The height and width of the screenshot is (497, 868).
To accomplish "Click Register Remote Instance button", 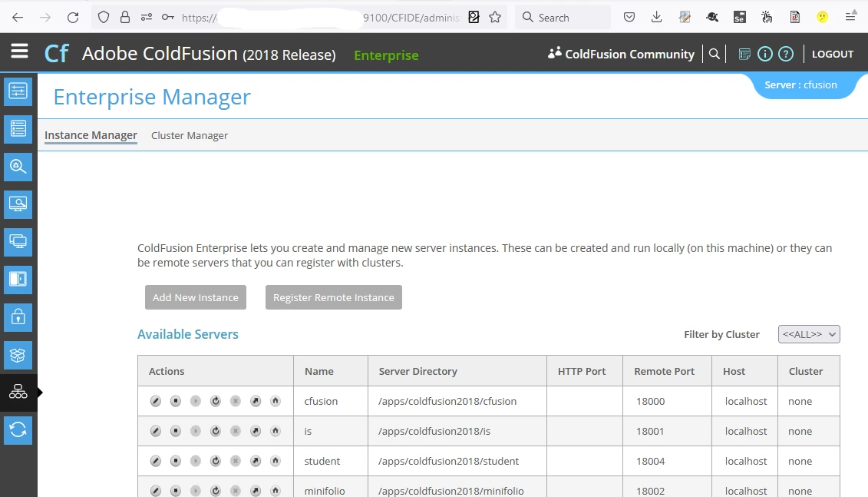I will (x=333, y=297).
